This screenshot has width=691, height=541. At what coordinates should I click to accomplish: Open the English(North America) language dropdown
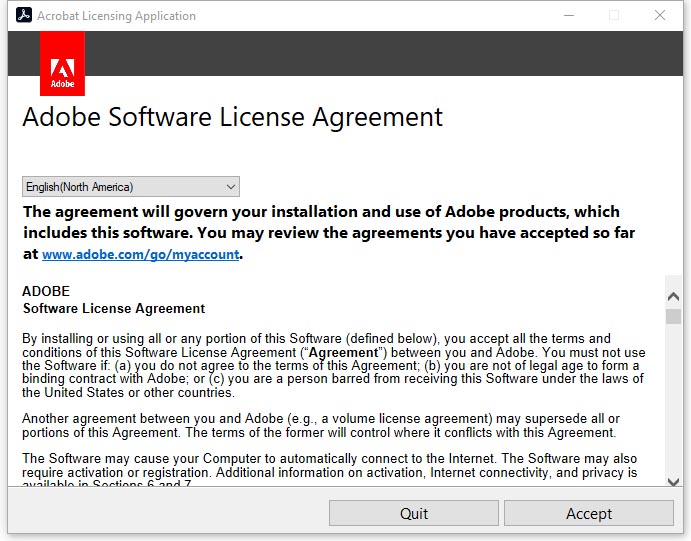131,187
